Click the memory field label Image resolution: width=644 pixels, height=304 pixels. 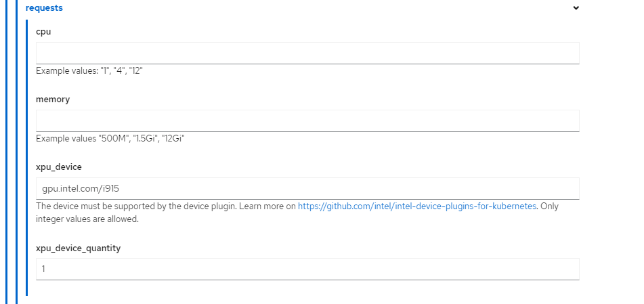click(53, 99)
